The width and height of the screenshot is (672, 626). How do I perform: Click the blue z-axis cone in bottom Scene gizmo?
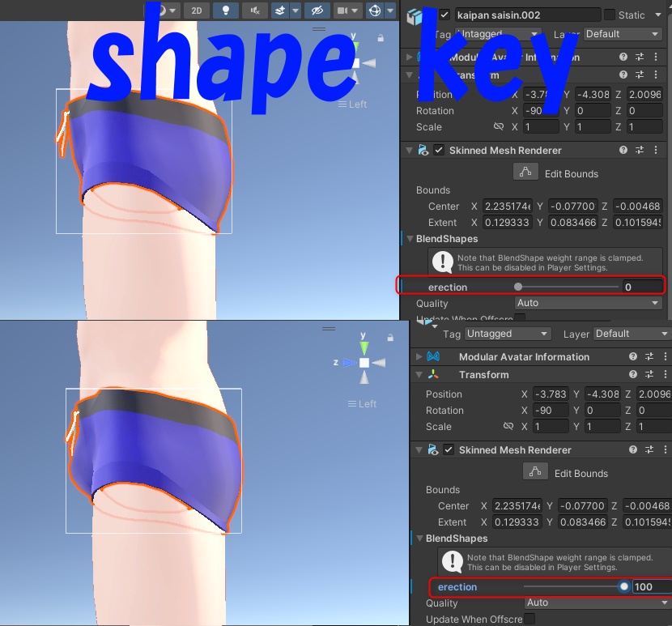point(349,363)
